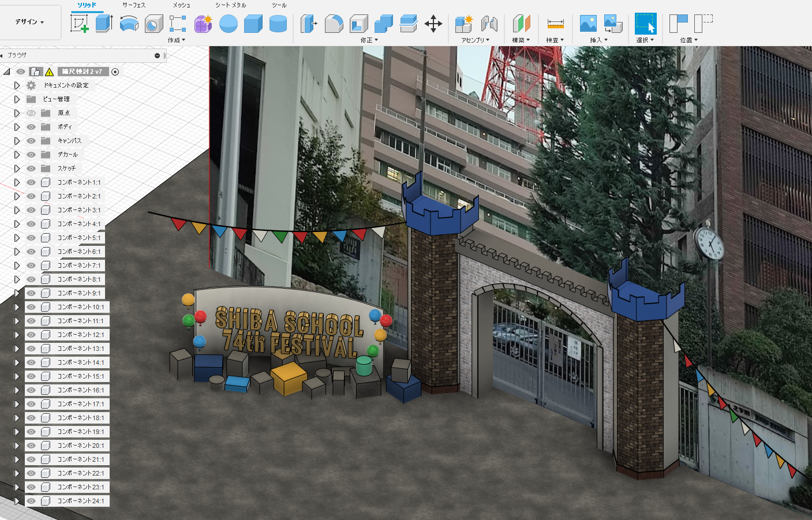Click the Move/Copy arrows icon

point(433,24)
